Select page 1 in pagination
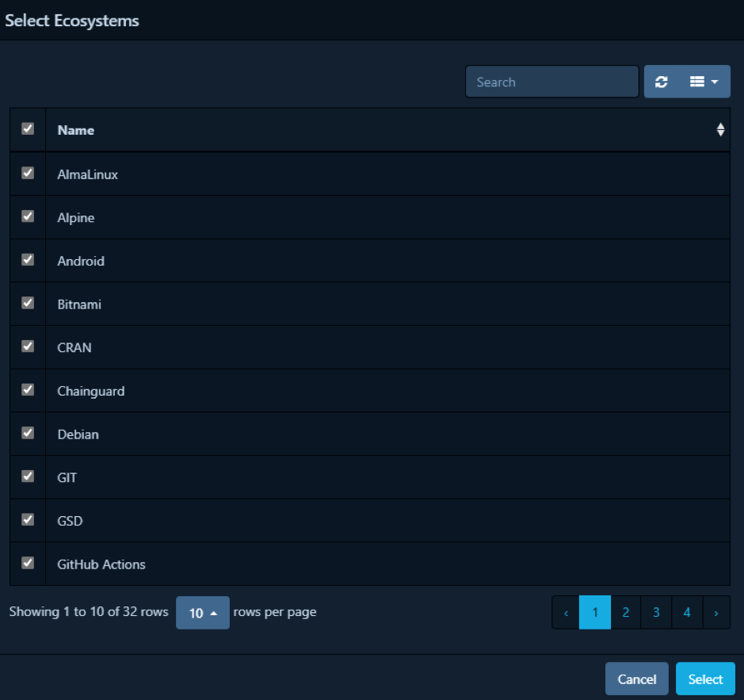This screenshot has height=700, width=744. point(595,613)
